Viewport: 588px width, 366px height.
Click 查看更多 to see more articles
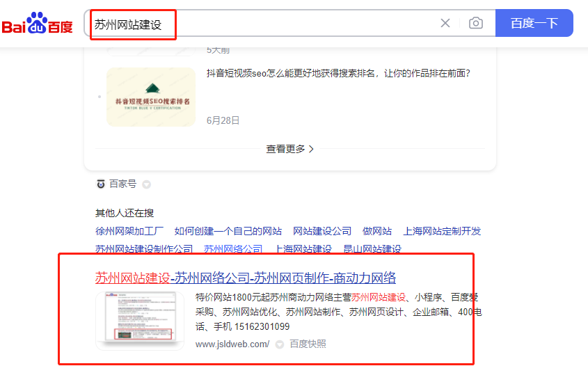tap(290, 149)
